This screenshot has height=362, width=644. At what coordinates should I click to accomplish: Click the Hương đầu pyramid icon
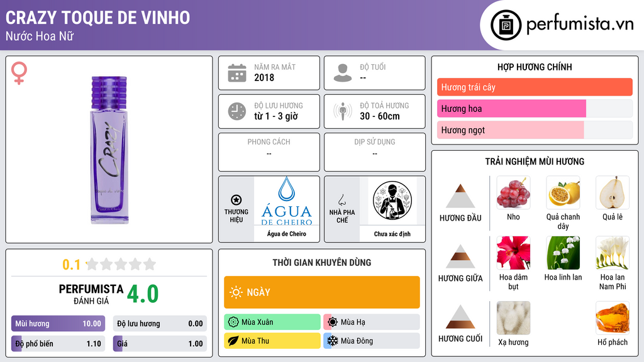coord(460,196)
